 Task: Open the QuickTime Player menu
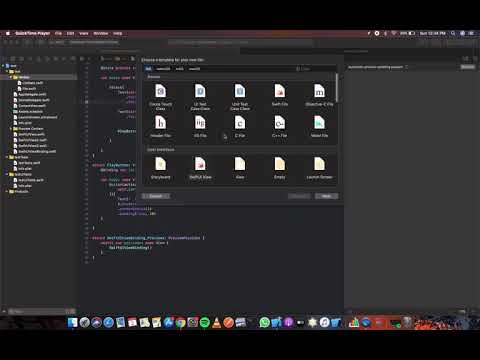pyautogui.click(x=33, y=33)
